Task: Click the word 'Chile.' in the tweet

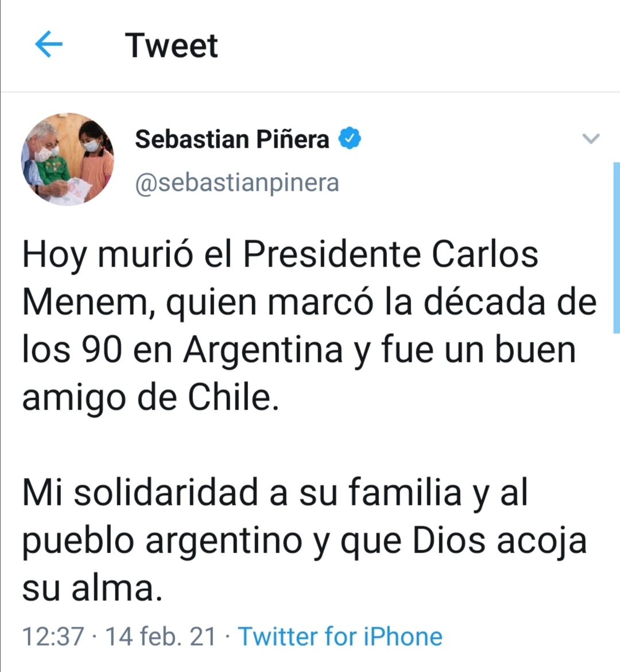Action: 233,397
